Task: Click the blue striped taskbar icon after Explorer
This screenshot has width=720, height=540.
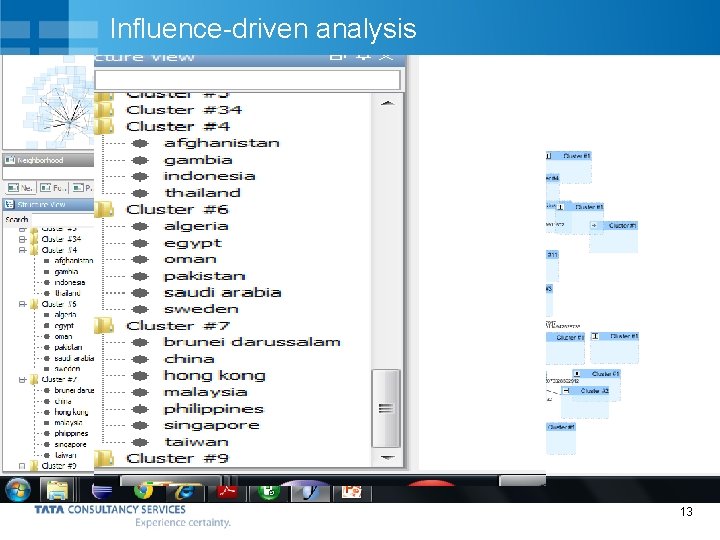Action: pos(102,491)
